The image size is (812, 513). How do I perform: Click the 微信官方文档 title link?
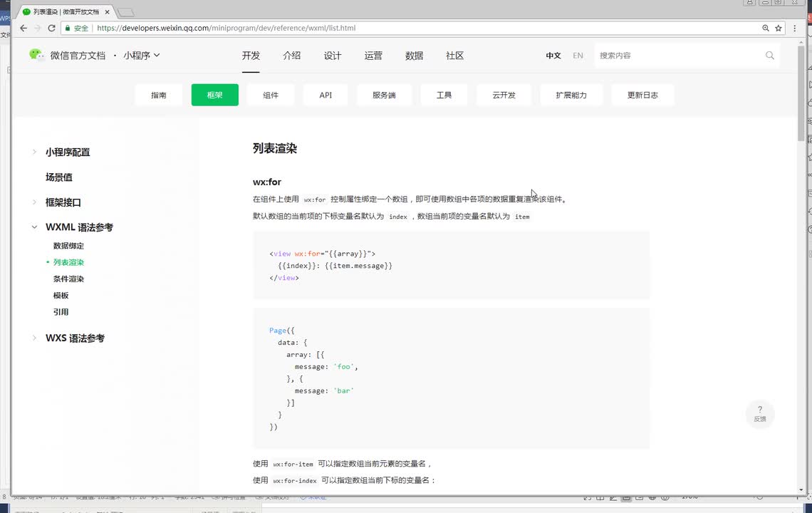click(x=78, y=56)
